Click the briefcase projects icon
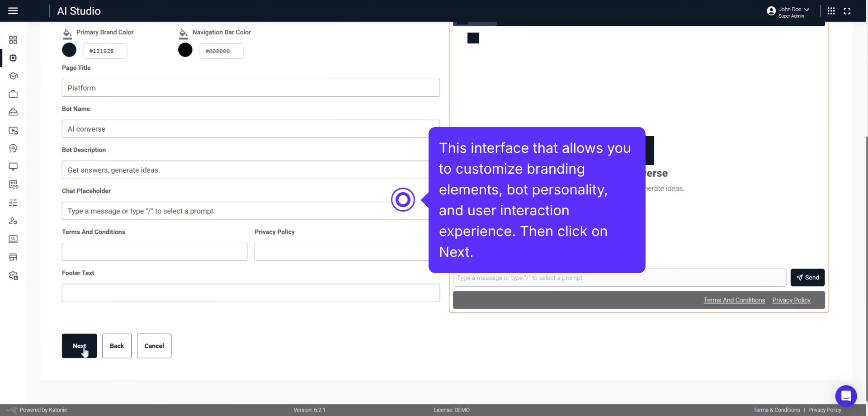868x416 pixels. click(x=14, y=94)
